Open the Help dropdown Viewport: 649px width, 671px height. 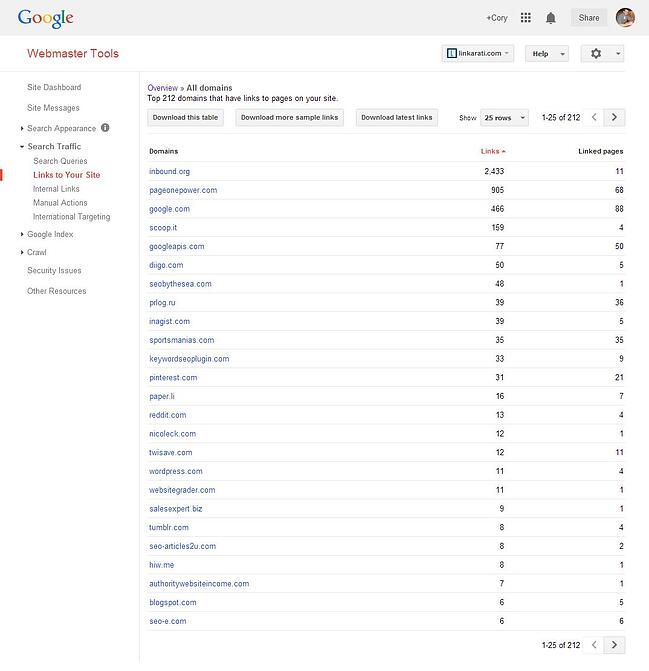[x=546, y=53]
